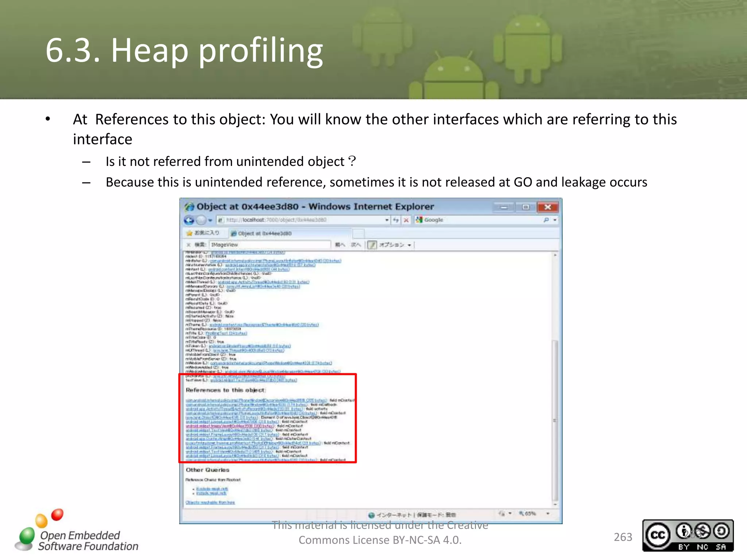Click the magnifier search icon
Image resolution: width=747 pixels, height=560 pixels.
[546, 220]
